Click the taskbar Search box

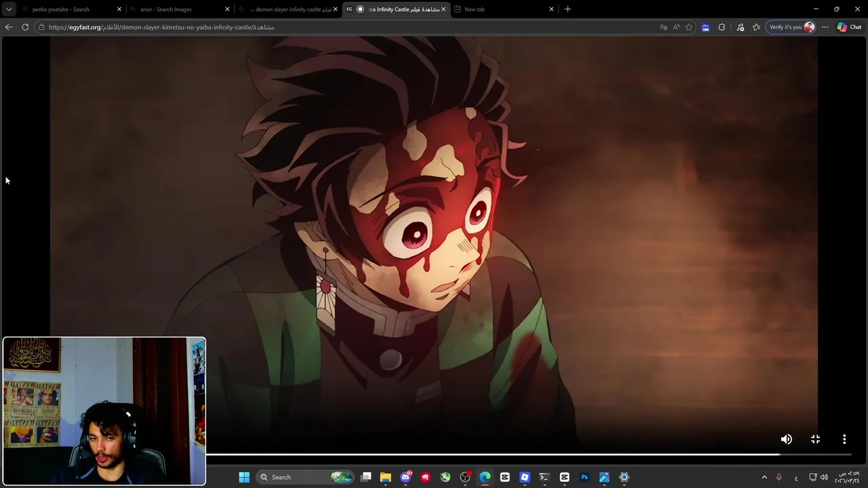tap(306, 477)
